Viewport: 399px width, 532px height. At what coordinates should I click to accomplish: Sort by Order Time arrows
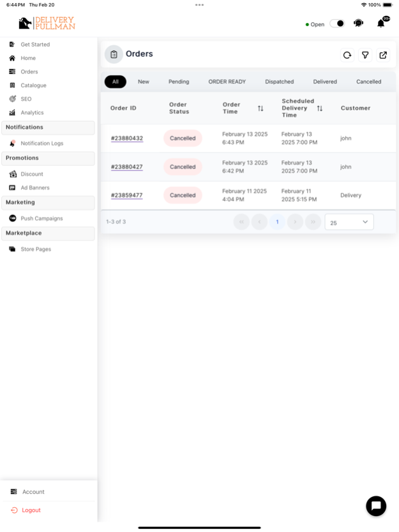point(260,108)
